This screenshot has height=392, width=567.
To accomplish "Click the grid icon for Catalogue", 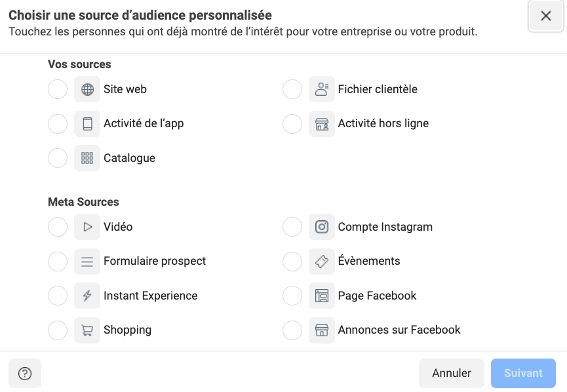I will click(87, 158).
